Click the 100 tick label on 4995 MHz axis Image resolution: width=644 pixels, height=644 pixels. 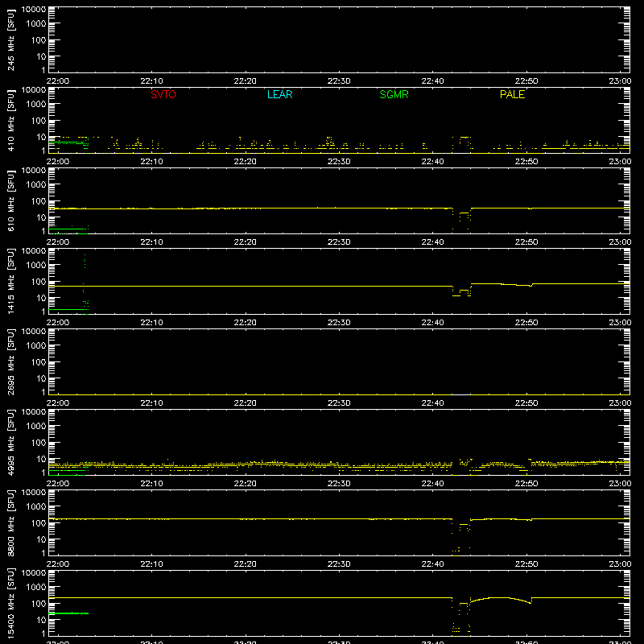(39, 443)
